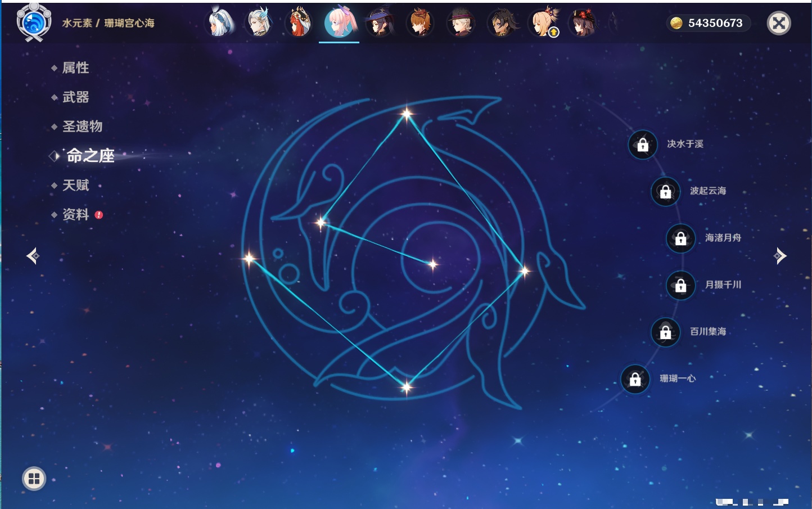Switch to the silver-haired Neuvillette portrait
The image size is (812, 509).
point(259,22)
